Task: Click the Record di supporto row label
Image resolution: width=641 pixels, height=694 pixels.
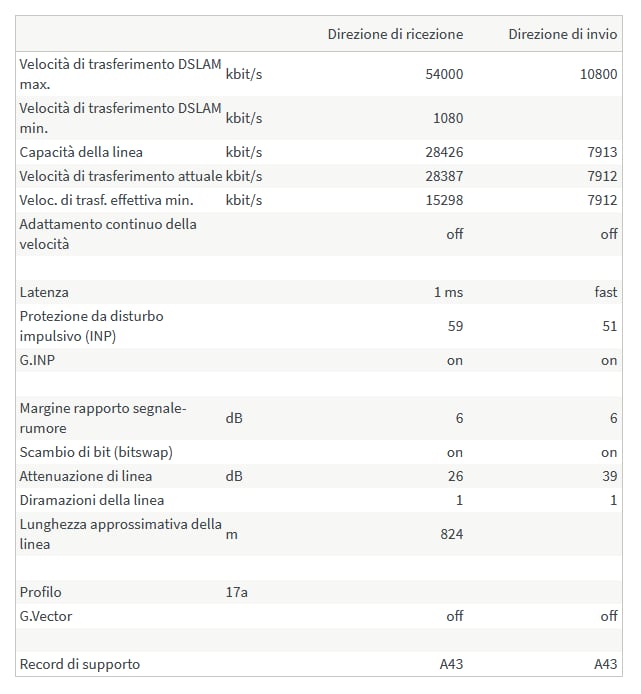Action: click(x=80, y=664)
